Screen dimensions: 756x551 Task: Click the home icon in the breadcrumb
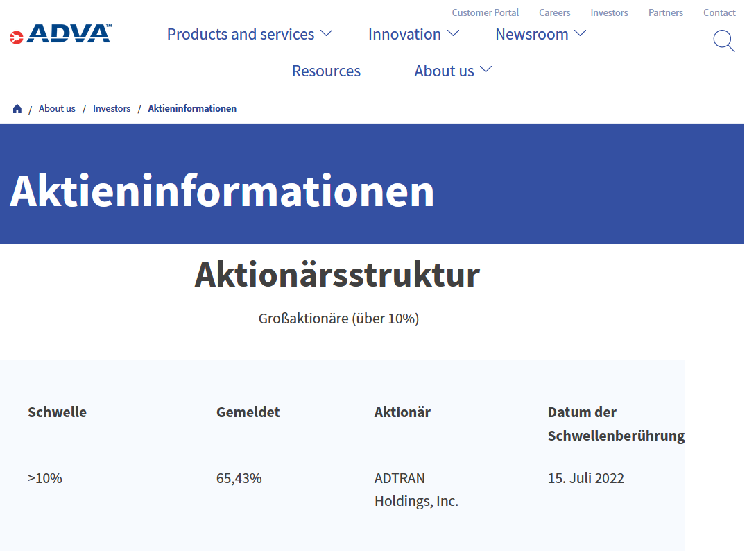pyautogui.click(x=17, y=108)
